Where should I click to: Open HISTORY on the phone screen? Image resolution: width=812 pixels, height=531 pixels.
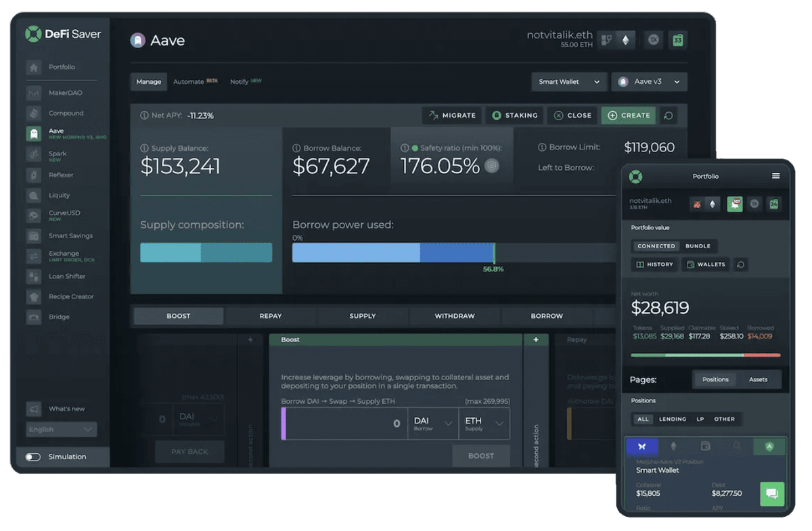[655, 264]
